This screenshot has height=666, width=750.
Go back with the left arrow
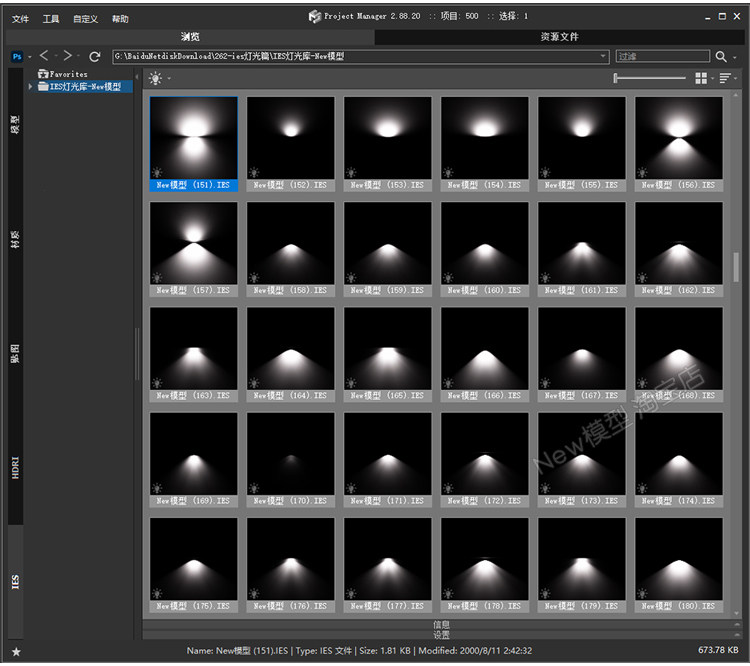pos(45,56)
